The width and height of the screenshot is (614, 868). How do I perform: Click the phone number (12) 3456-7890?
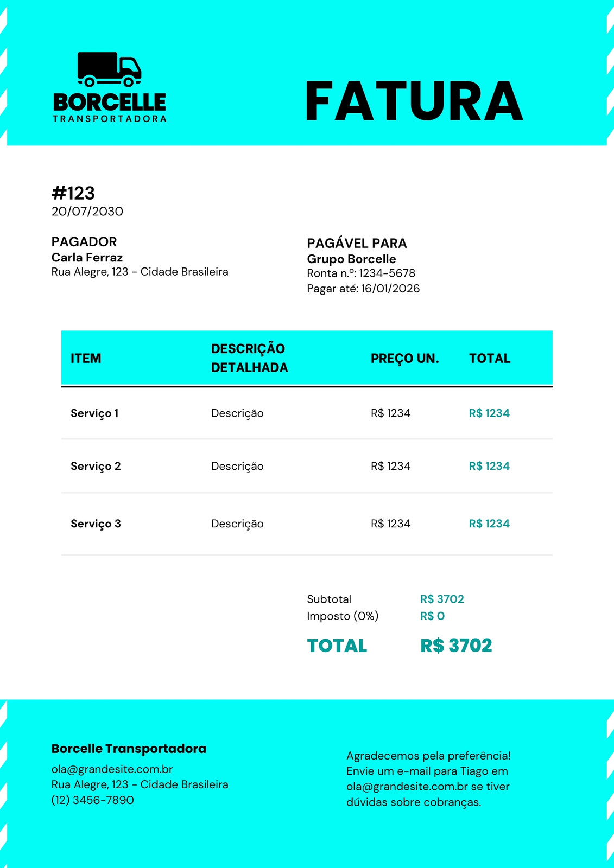coord(92,800)
